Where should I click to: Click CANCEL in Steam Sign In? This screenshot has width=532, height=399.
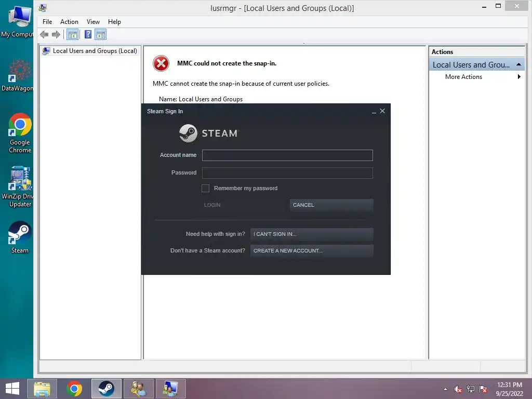coord(331,205)
